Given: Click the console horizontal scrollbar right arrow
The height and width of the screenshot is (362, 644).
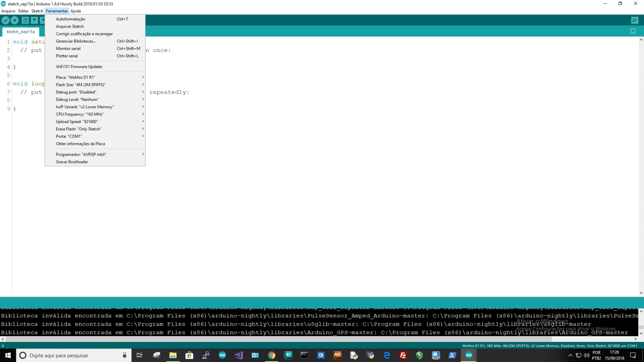Looking at the screenshot, I should coord(635,339).
